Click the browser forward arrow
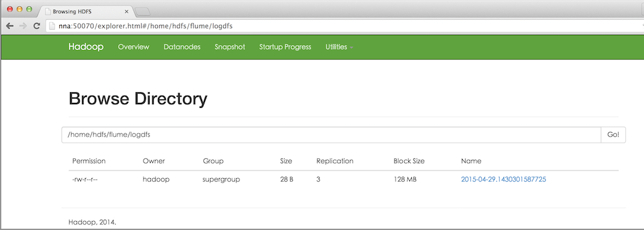 point(23,26)
